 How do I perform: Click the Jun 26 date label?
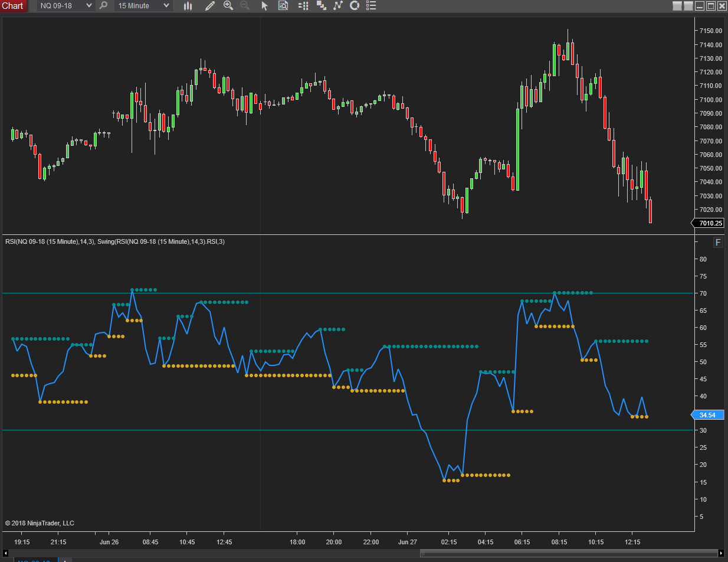coord(109,541)
